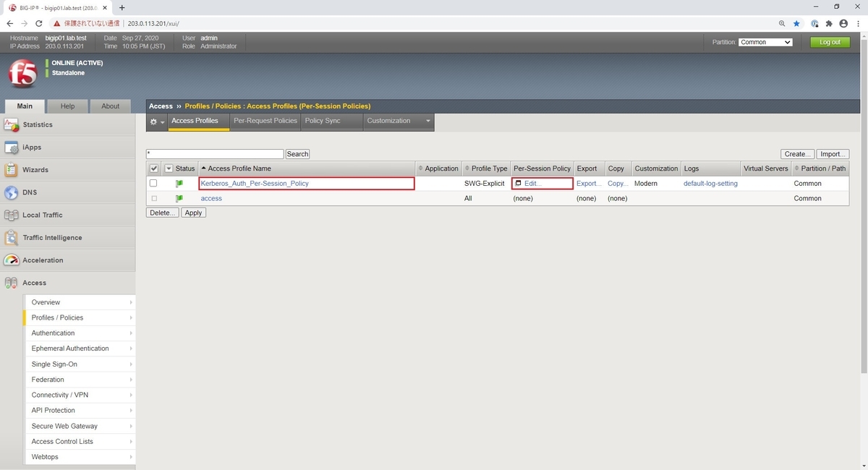Click green status flag for access profile
This screenshot has height=470, width=868.
(x=179, y=198)
